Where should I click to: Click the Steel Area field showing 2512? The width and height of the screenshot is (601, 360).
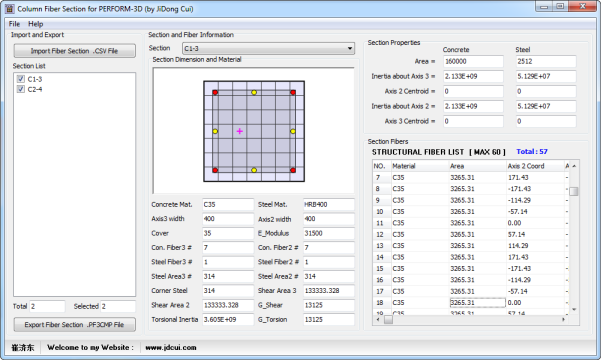pos(546,61)
